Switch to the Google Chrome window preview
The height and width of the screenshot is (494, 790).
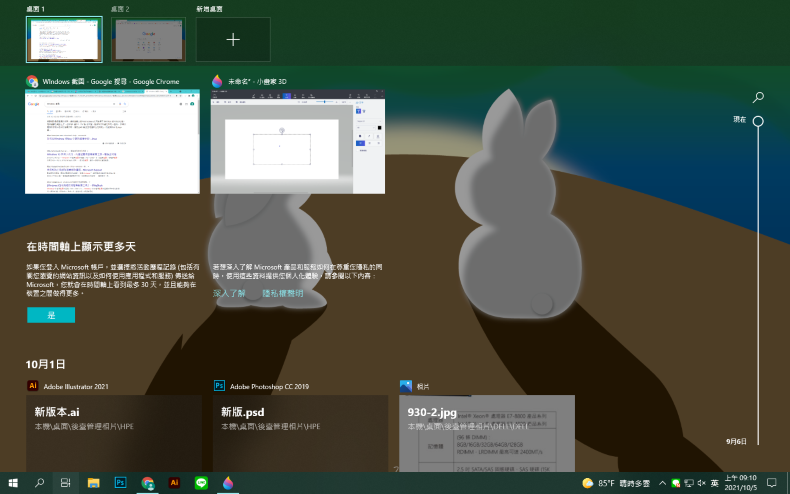pos(112,142)
